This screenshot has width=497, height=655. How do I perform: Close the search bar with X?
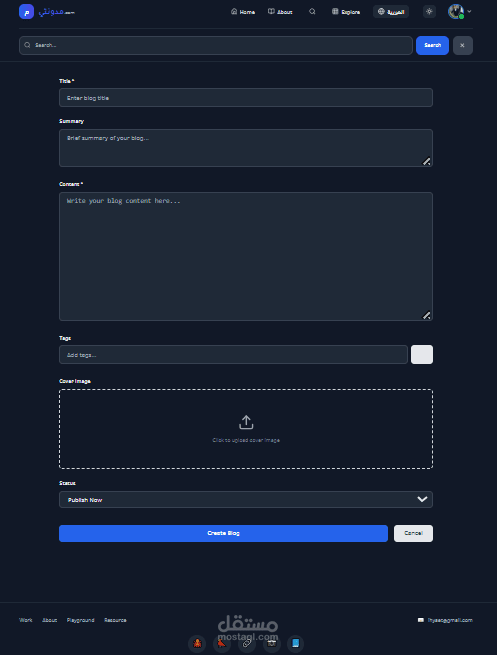coord(463,45)
